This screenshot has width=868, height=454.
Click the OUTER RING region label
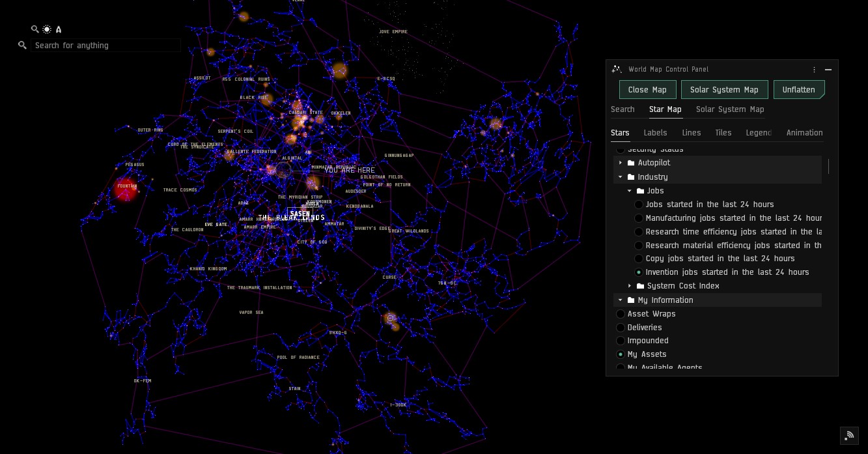[150, 130]
